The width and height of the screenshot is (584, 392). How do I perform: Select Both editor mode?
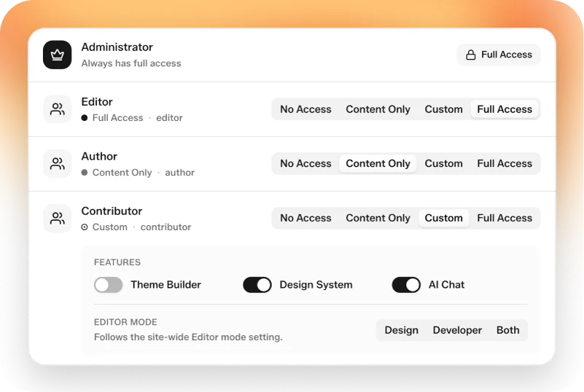click(507, 330)
